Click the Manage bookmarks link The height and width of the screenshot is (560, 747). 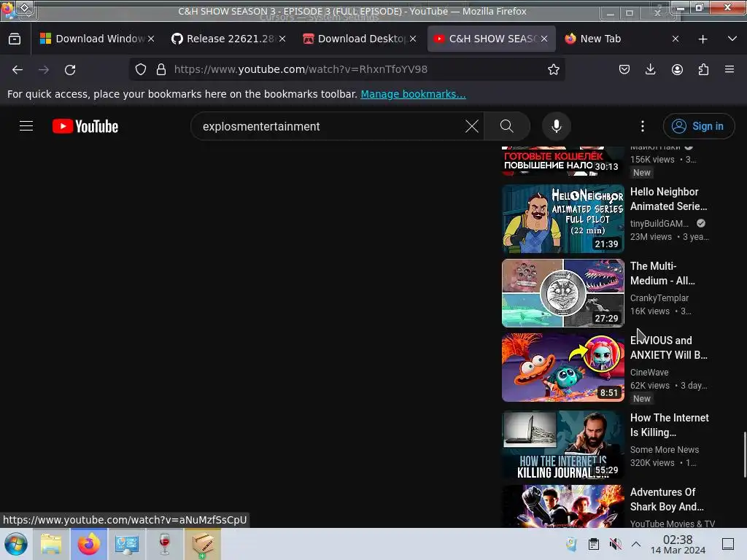(413, 94)
